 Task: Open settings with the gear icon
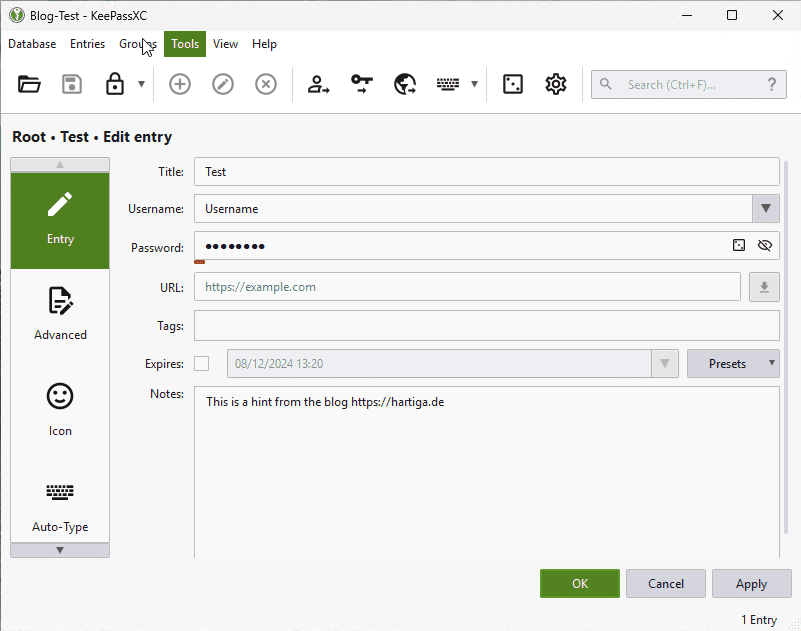556,84
